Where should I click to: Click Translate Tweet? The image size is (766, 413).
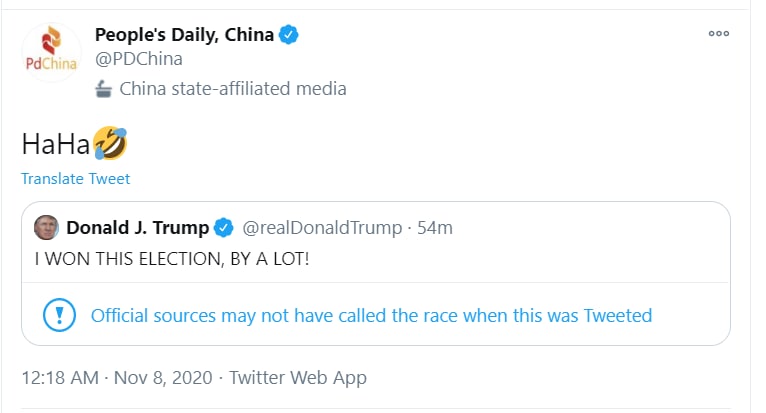76,179
